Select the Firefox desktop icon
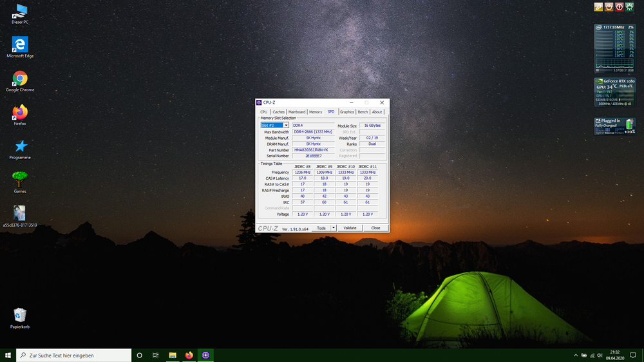 pyautogui.click(x=20, y=112)
